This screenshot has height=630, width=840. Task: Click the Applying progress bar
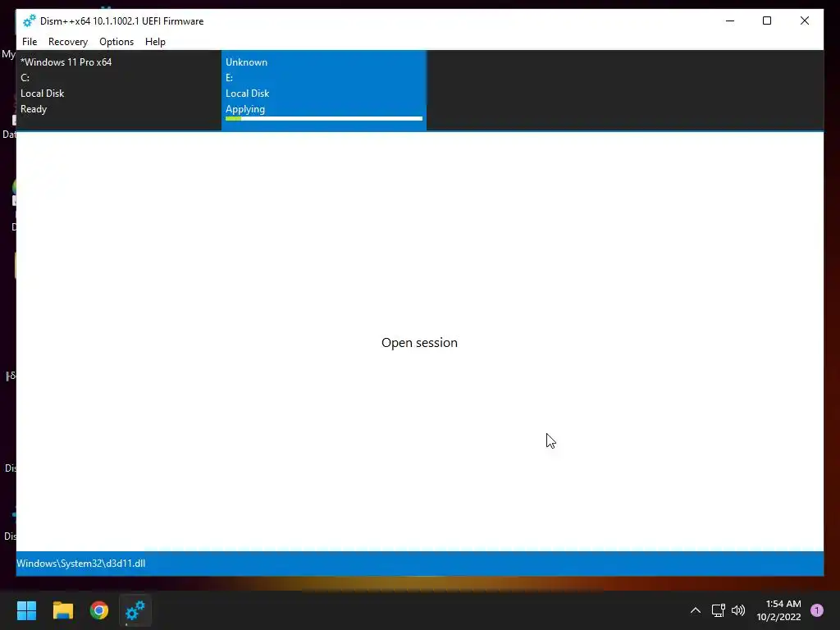(323, 118)
